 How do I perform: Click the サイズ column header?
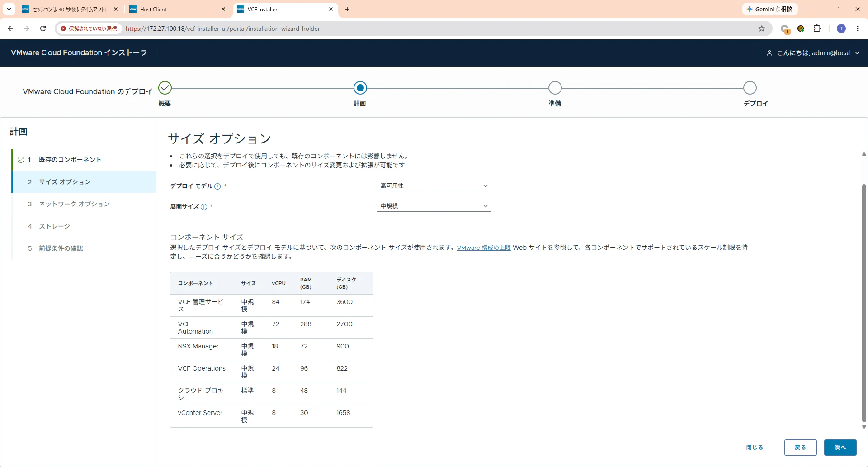click(249, 283)
